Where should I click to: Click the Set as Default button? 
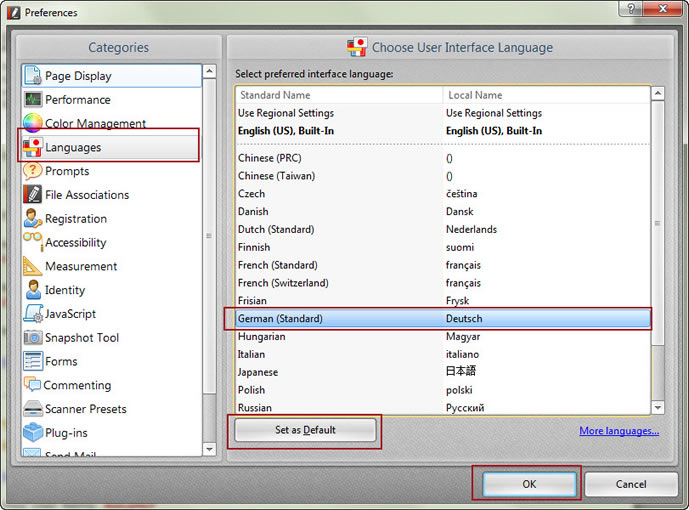pos(305,430)
